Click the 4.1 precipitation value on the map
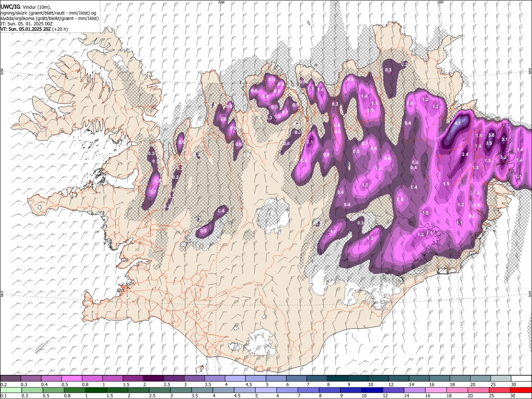The width and height of the screenshot is (532, 399). tap(458, 123)
